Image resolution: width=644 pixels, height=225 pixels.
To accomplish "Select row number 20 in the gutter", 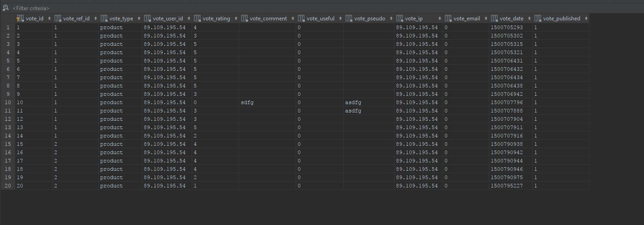I will click(x=7, y=186).
